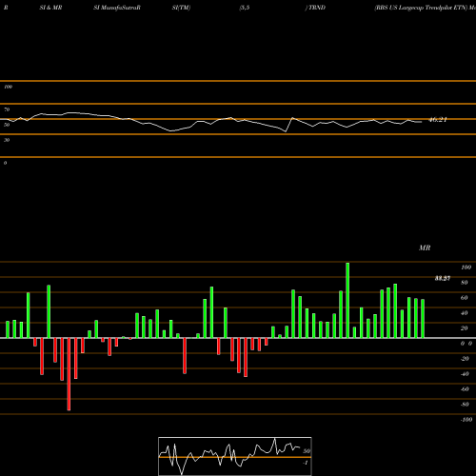Click the RSI axis label 70
The image size is (476, 476).
pos(7,109)
